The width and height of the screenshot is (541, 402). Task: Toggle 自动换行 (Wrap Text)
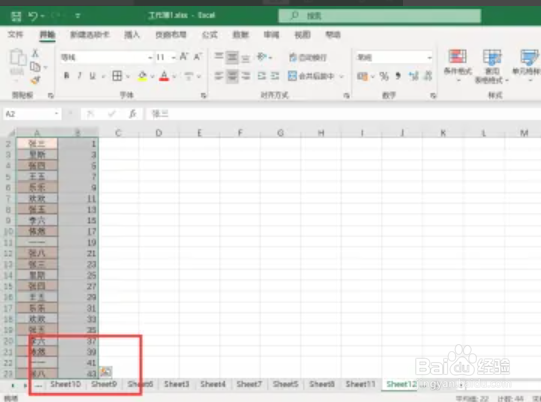tap(308, 57)
